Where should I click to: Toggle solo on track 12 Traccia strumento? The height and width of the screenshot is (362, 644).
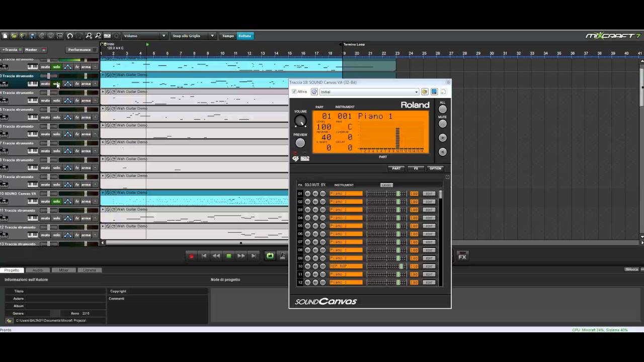point(56,235)
